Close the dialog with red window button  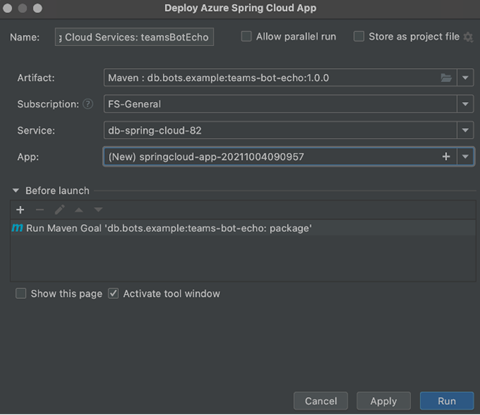(8, 8)
